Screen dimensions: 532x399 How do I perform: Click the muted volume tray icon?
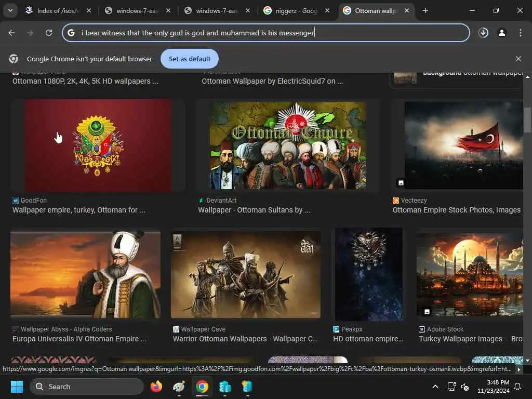pyautogui.click(x=465, y=387)
